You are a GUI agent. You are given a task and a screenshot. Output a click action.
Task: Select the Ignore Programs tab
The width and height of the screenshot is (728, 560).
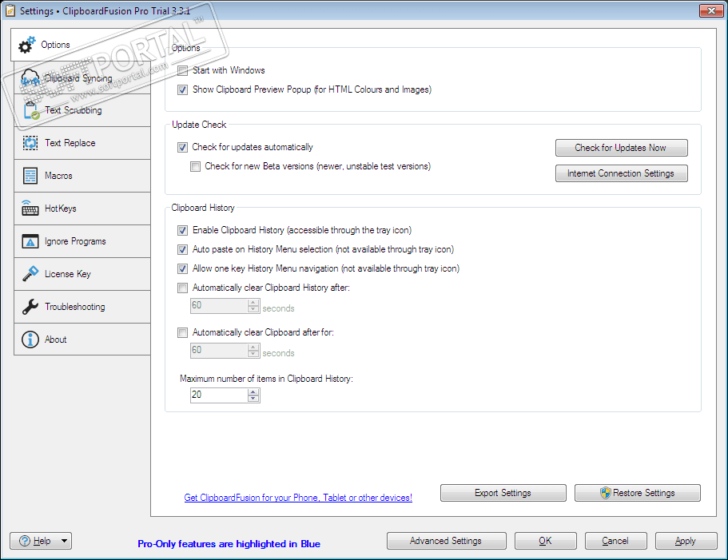[82, 241]
